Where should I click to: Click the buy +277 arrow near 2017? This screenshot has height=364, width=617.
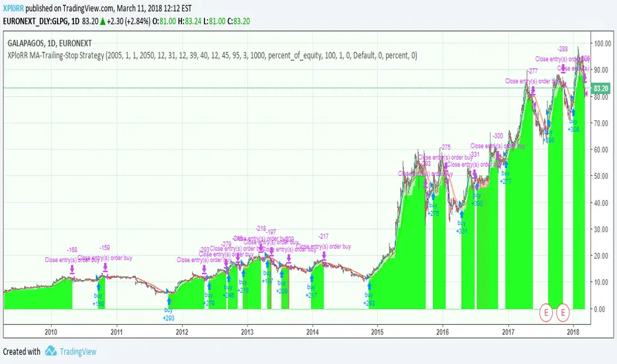tap(506, 164)
